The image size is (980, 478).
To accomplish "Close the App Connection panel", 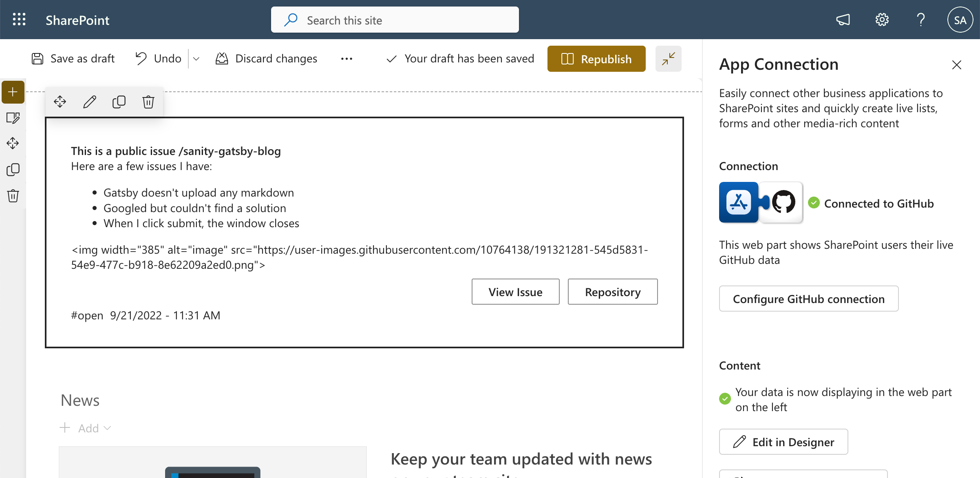I will pos(956,64).
